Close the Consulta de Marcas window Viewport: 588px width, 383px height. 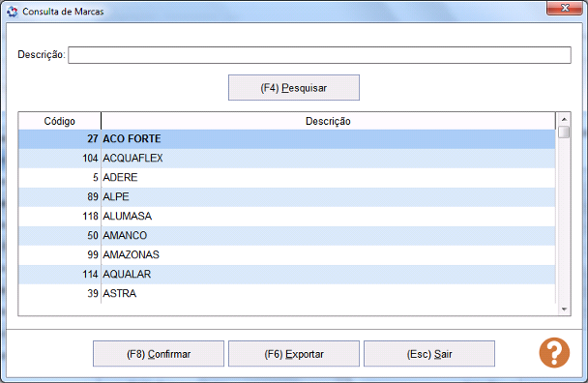pos(565,8)
